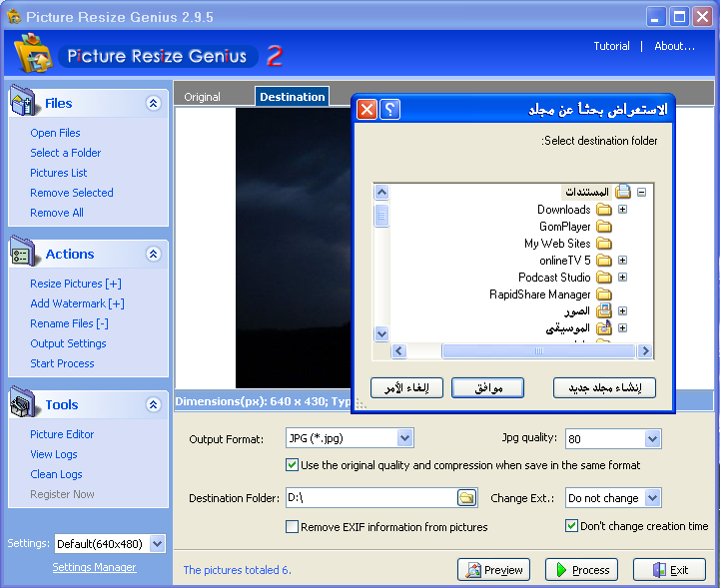Open the Picture Editor tool
This screenshot has width=720, height=588.
tap(62, 434)
